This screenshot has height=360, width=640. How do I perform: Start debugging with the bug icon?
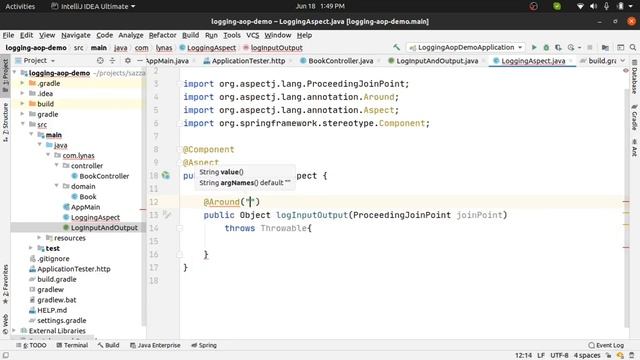[546, 48]
